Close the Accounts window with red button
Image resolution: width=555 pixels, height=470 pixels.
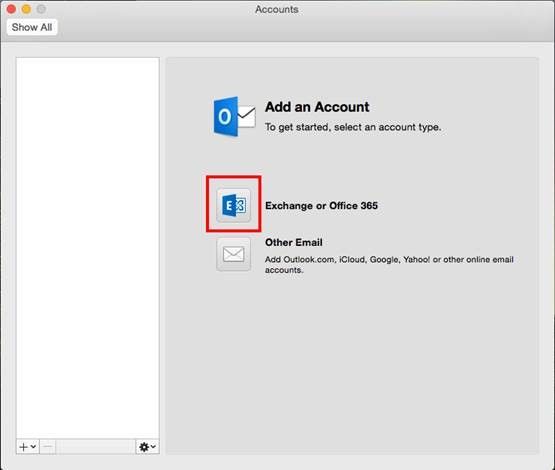point(11,9)
